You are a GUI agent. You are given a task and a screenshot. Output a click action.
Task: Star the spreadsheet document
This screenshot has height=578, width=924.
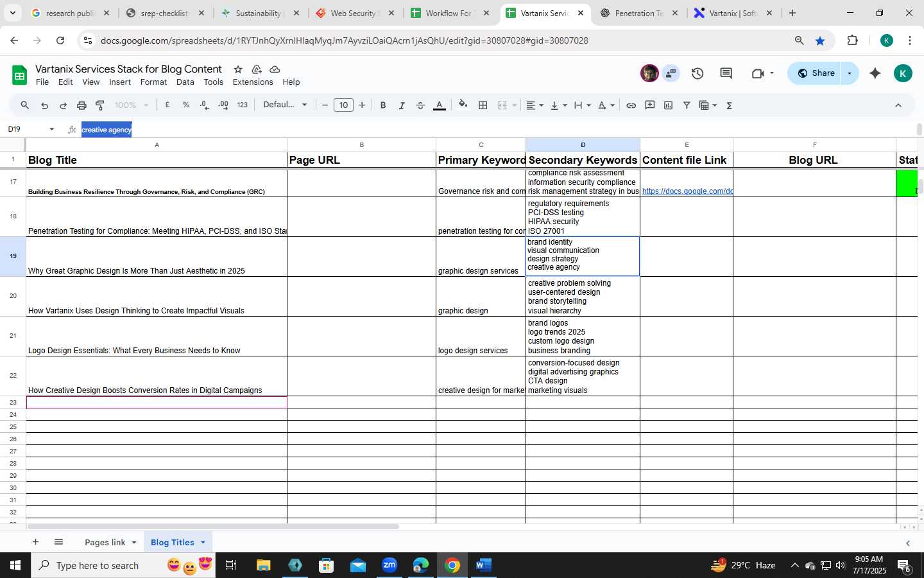pos(238,69)
